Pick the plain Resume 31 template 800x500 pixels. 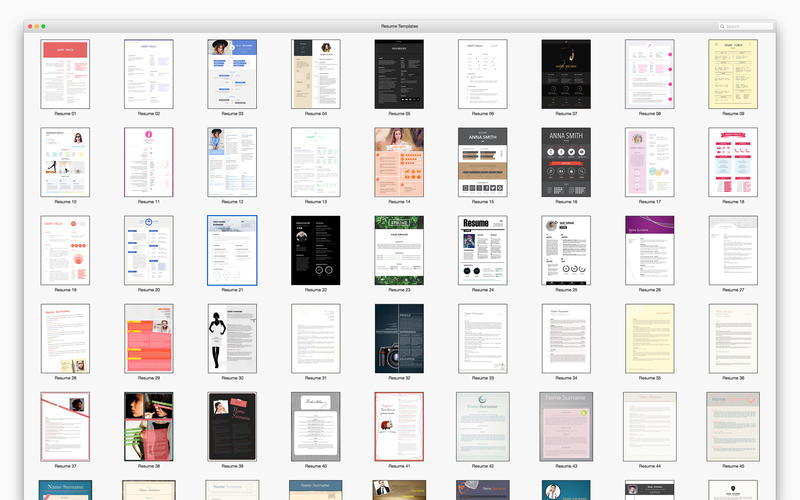point(316,339)
